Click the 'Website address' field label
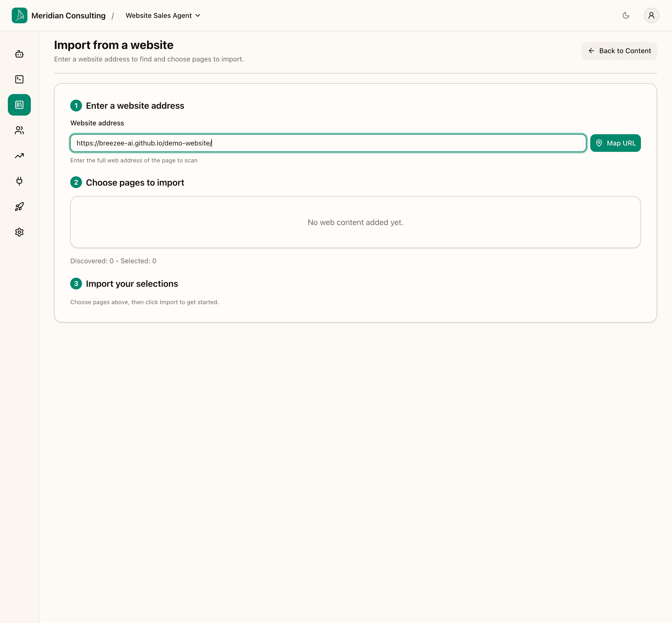 tap(97, 123)
